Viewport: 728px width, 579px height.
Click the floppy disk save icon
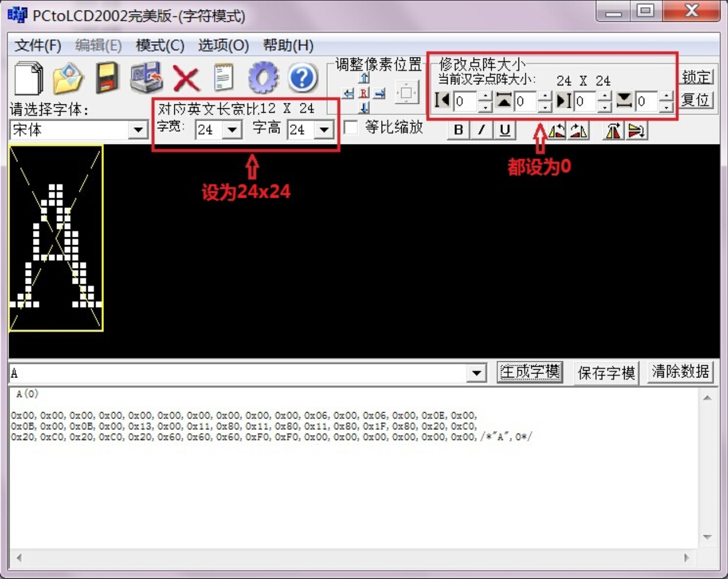(x=107, y=78)
